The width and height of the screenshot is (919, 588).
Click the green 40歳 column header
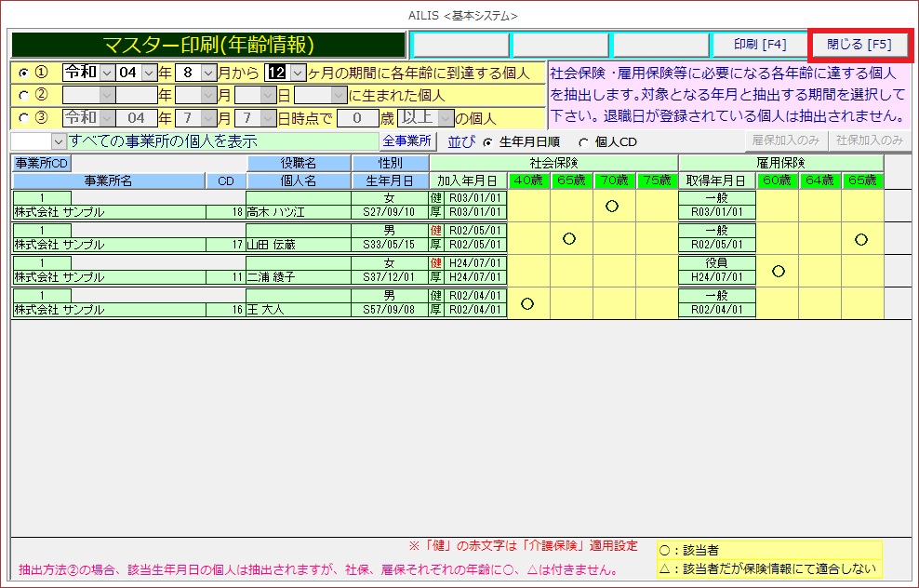(x=528, y=180)
